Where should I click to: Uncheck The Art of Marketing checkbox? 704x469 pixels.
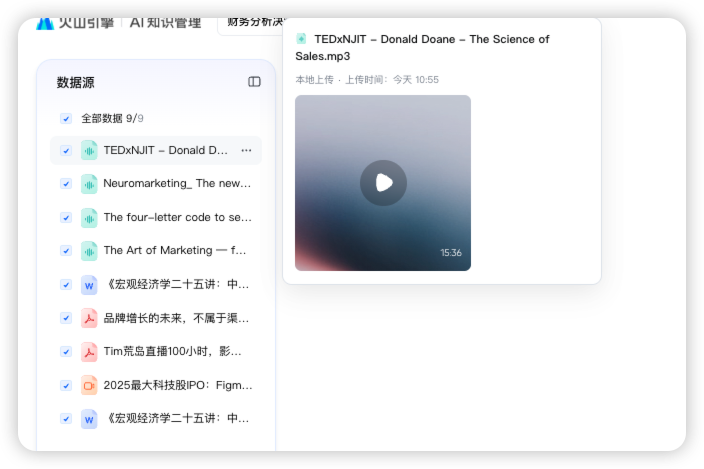click(66, 251)
